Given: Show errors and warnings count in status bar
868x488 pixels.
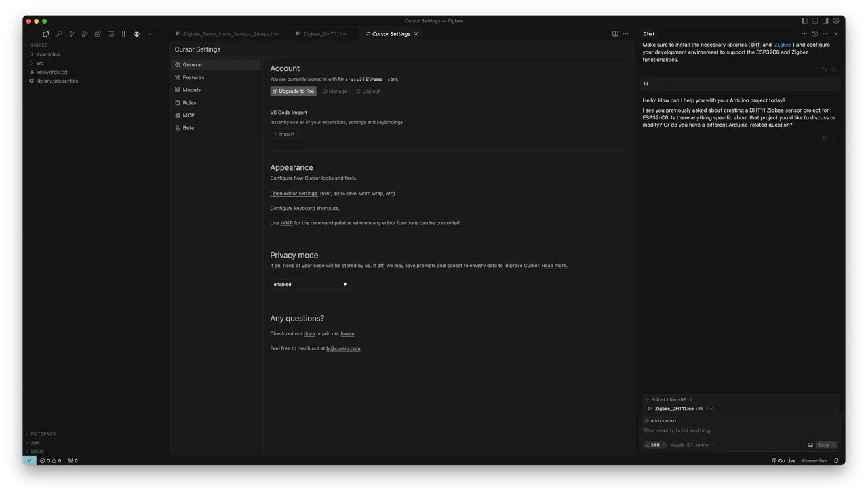Looking at the screenshot, I should (x=50, y=460).
